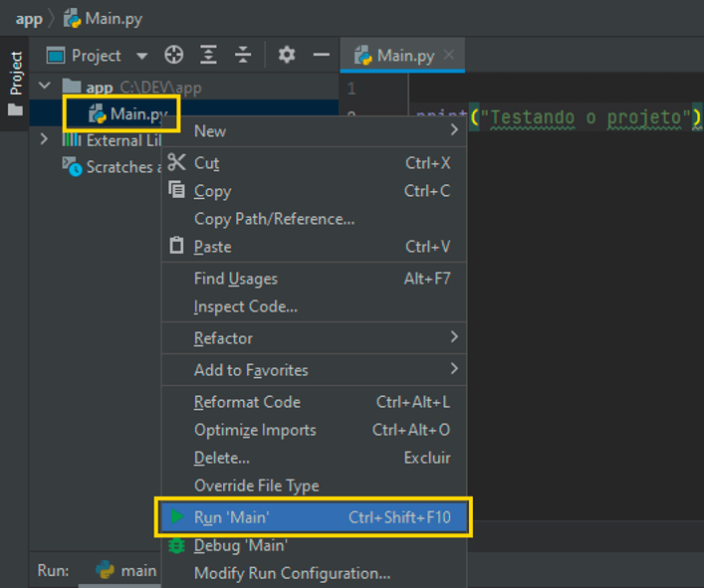
Task: Click Main.py file icon in breadcrumb
Action: (x=72, y=18)
